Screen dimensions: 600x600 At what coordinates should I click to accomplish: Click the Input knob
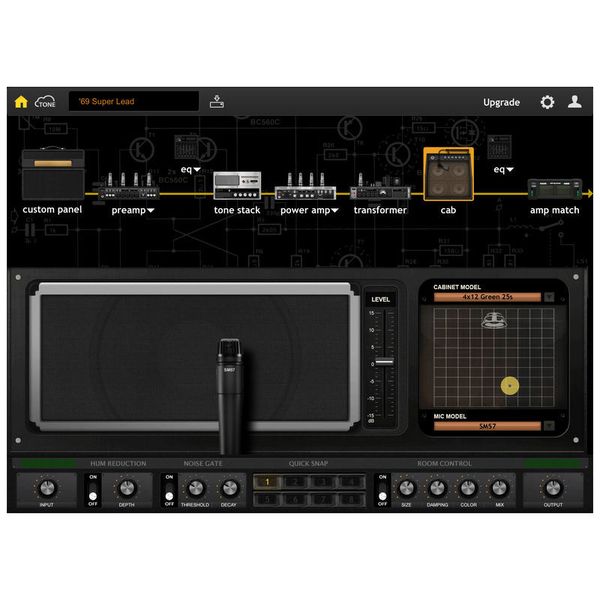47,488
